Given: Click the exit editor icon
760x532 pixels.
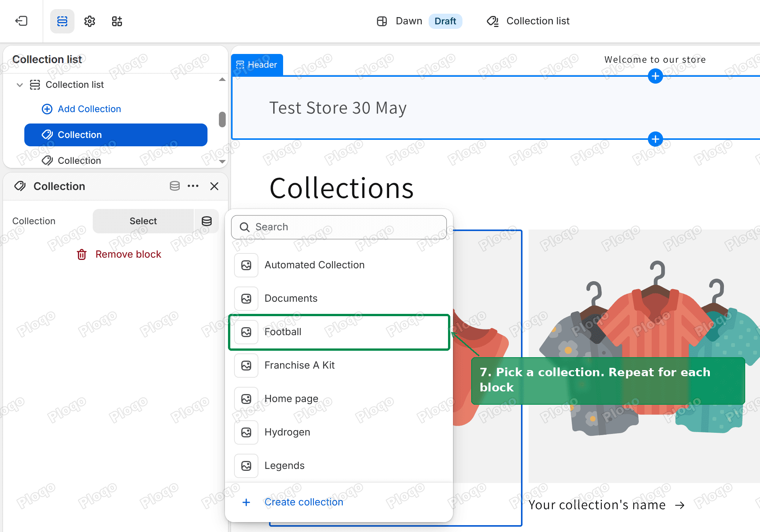Looking at the screenshot, I should 21,21.
